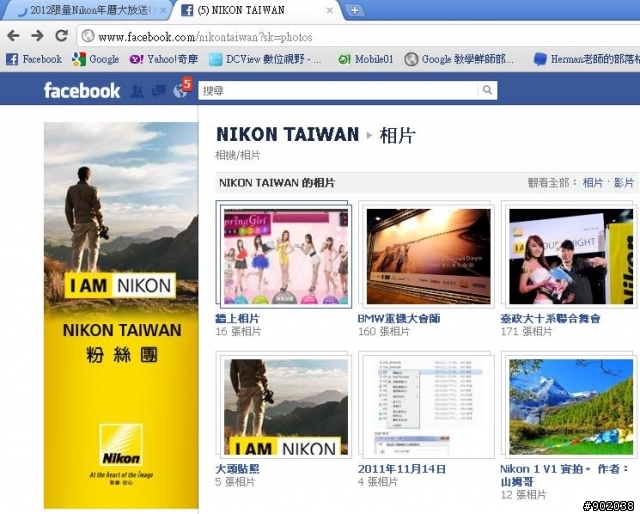Click the BMW重機大會師 album title

[399, 318]
